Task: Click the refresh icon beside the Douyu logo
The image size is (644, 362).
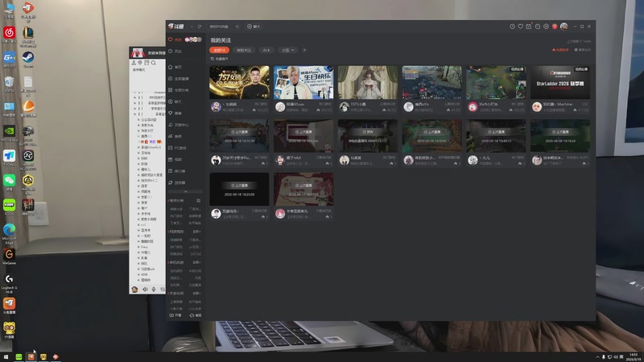Action: point(200,27)
